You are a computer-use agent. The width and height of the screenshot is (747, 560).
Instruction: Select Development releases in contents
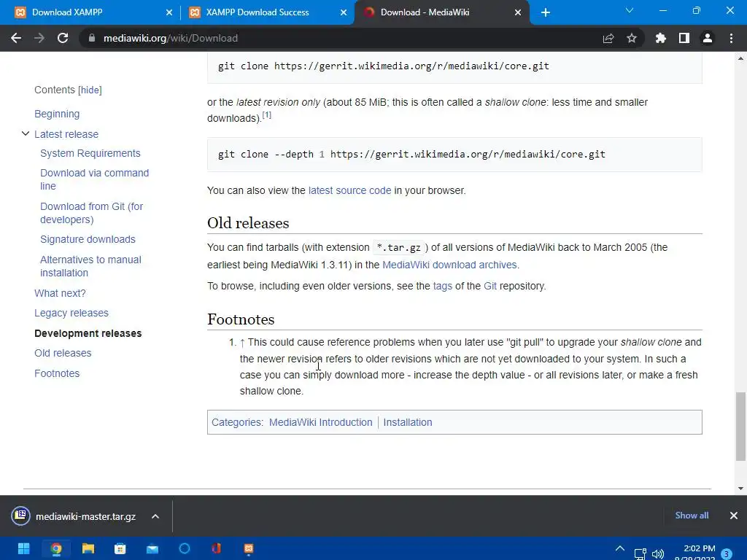[88, 333]
